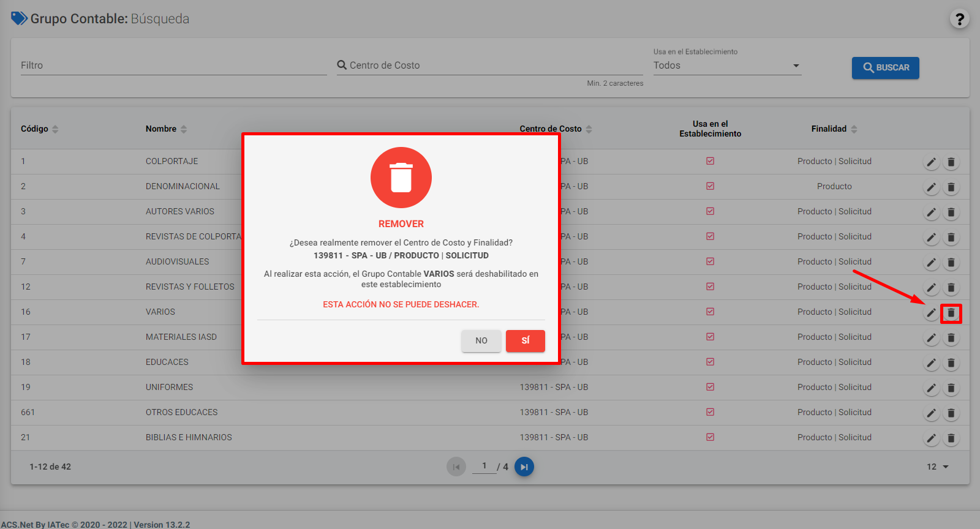Toggle establishment checkbox for AUTORES VARIOS
Screen dimensions: 980x529
pyautogui.click(x=710, y=211)
